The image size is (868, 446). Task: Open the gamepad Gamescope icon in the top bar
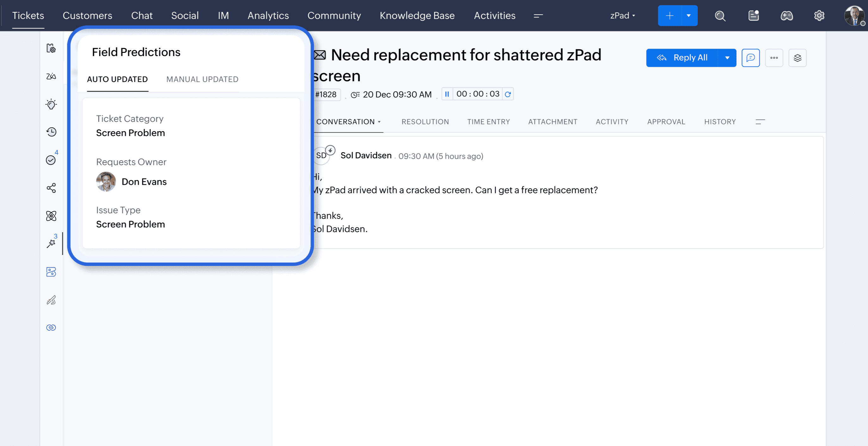(786, 16)
